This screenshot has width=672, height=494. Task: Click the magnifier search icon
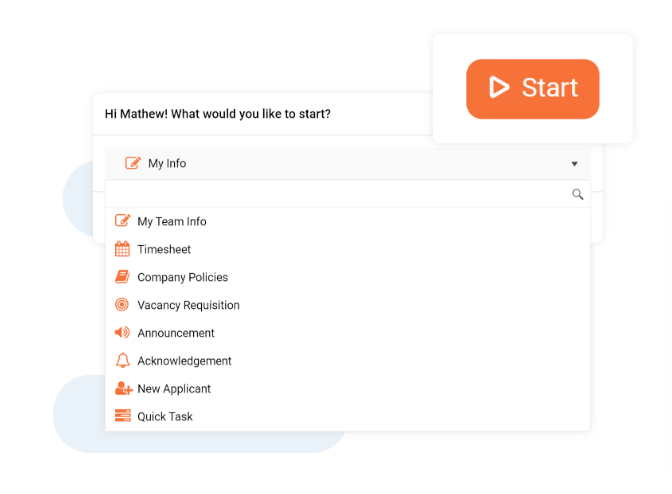(577, 194)
